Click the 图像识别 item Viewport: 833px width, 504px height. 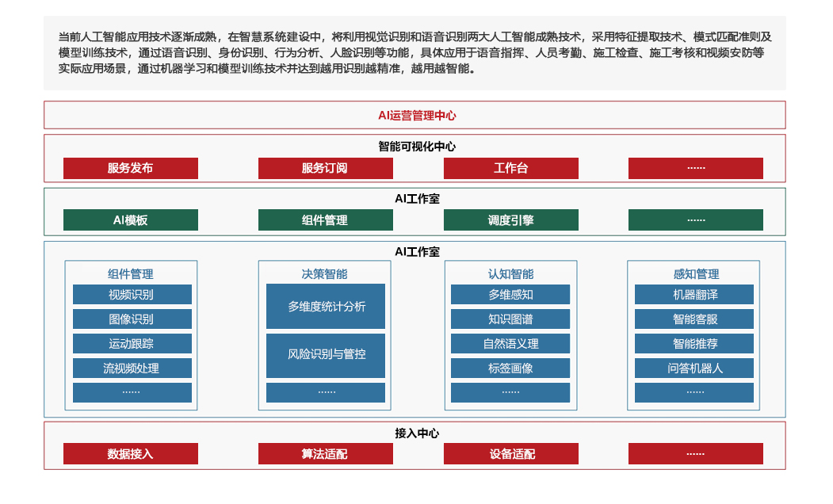pyautogui.click(x=132, y=319)
